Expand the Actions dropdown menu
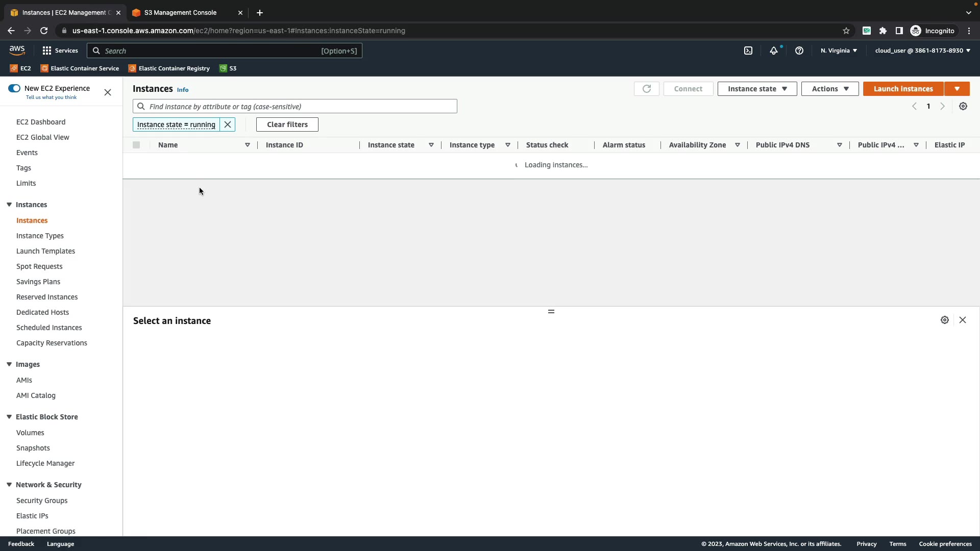Viewport: 980px width, 551px height. [830, 89]
